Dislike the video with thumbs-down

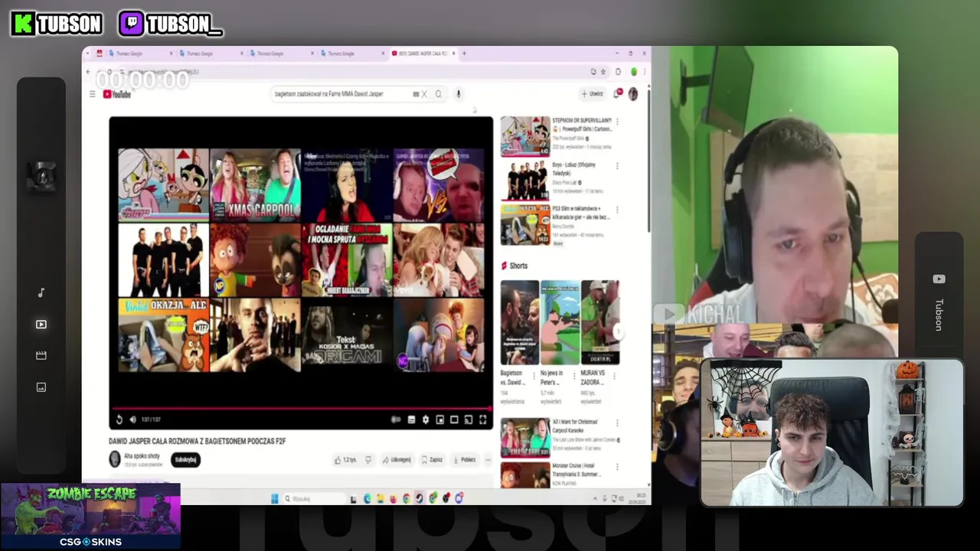point(368,460)
